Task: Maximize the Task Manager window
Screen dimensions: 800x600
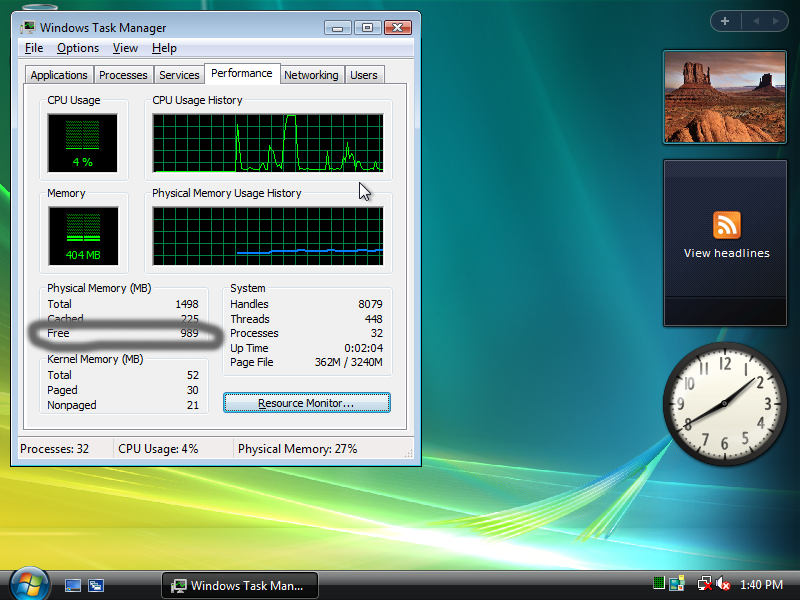Action: click(367, 28)
